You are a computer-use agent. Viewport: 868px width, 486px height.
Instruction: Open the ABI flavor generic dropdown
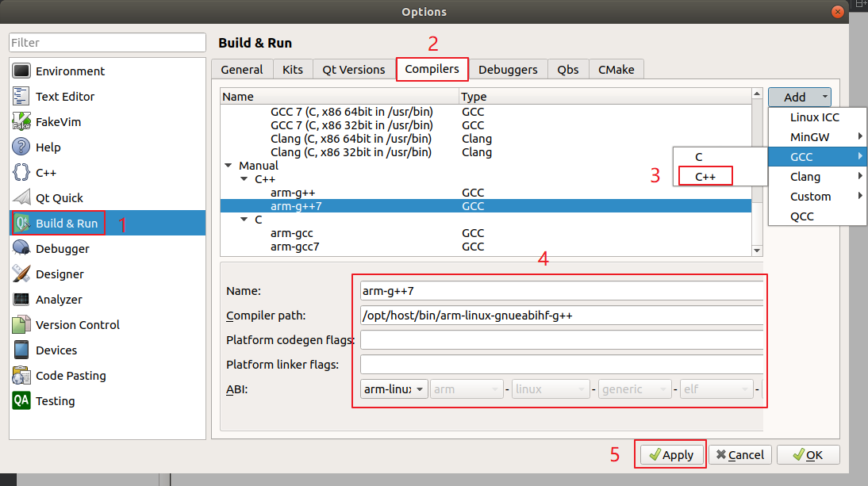[635, 389]
